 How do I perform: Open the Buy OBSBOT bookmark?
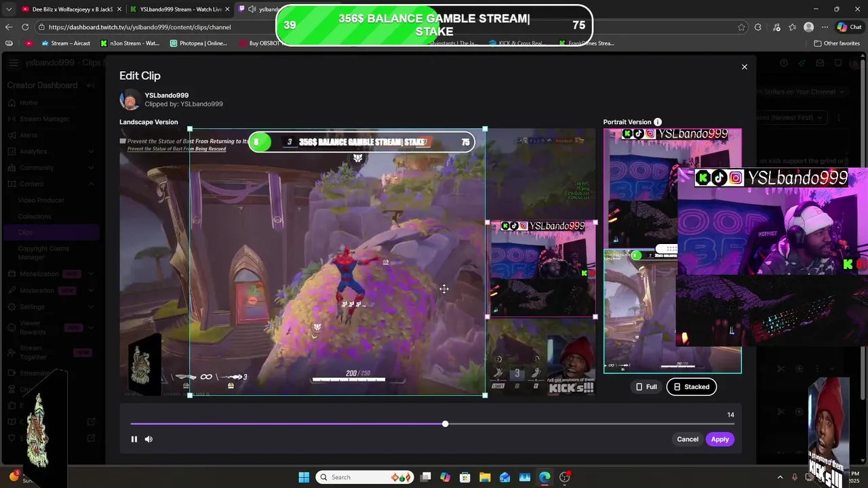click(260, 43)
